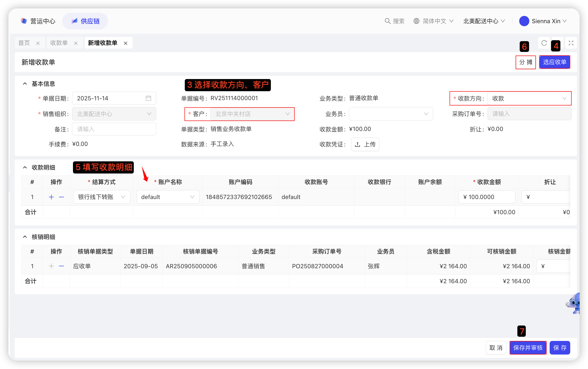The width and height of the screenshot is (588, 369).
Task: Remove the 核销明细 row with minus icon
Action: pyautogui.click(x=62, y=266)
